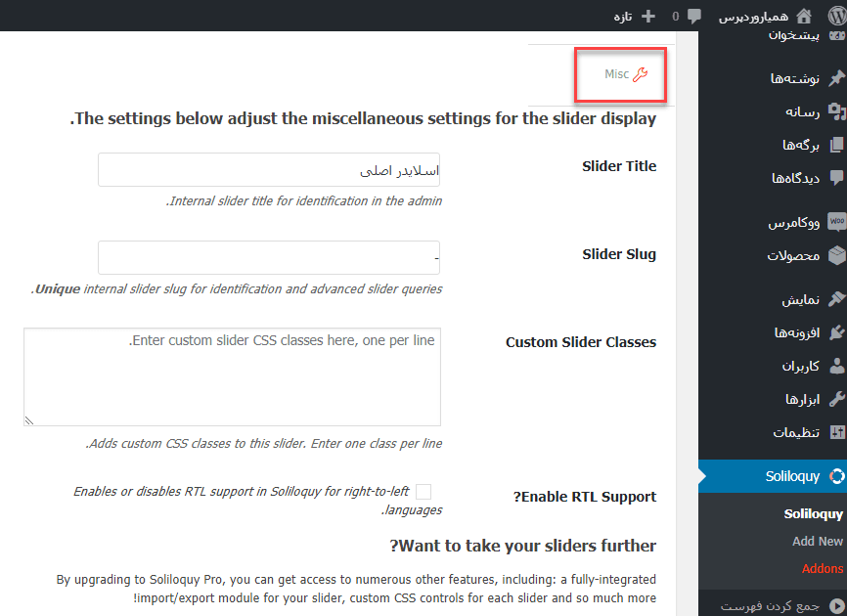Open the Soliloquy submenu link
Viewport: 847px width, 616px height.
coord(813,514)
